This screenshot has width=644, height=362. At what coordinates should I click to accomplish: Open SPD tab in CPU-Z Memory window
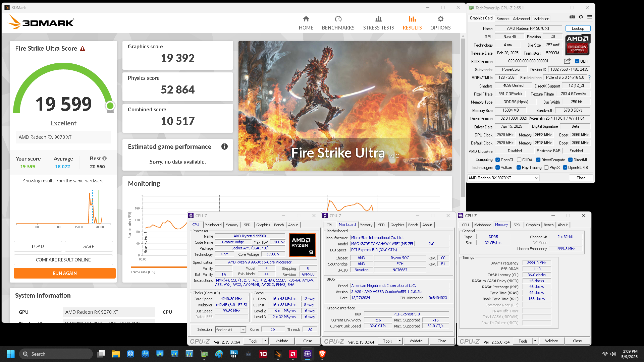point(517,225)
